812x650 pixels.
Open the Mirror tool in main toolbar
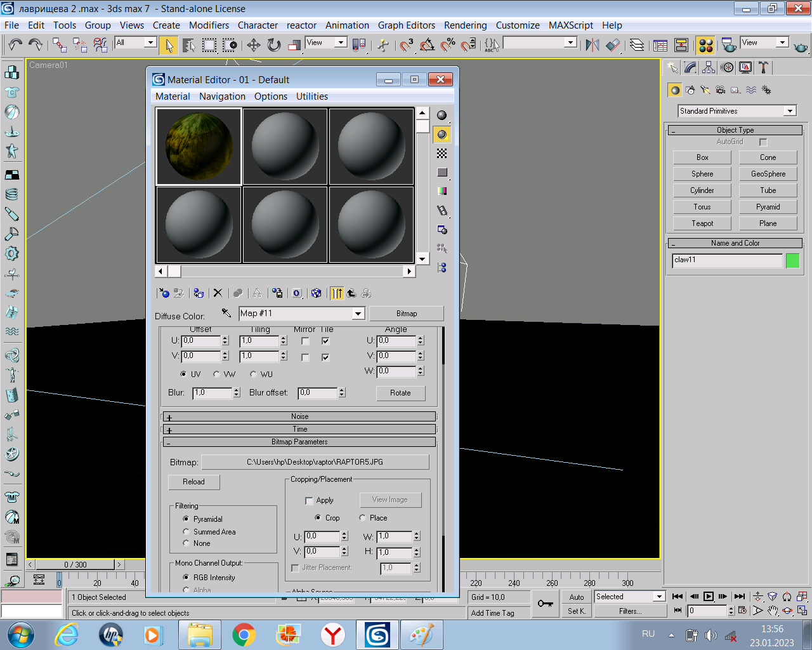pos(592,45)
